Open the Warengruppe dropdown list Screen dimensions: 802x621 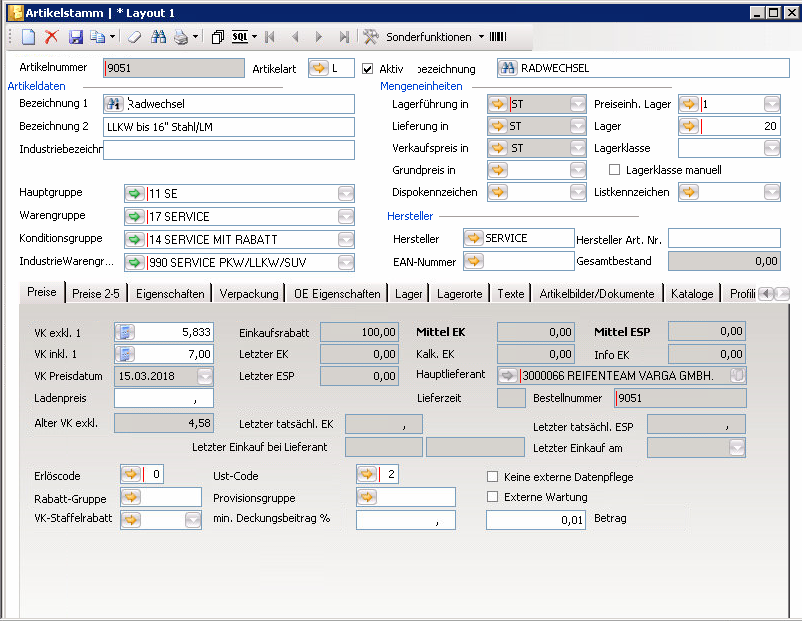coord(345,216)
